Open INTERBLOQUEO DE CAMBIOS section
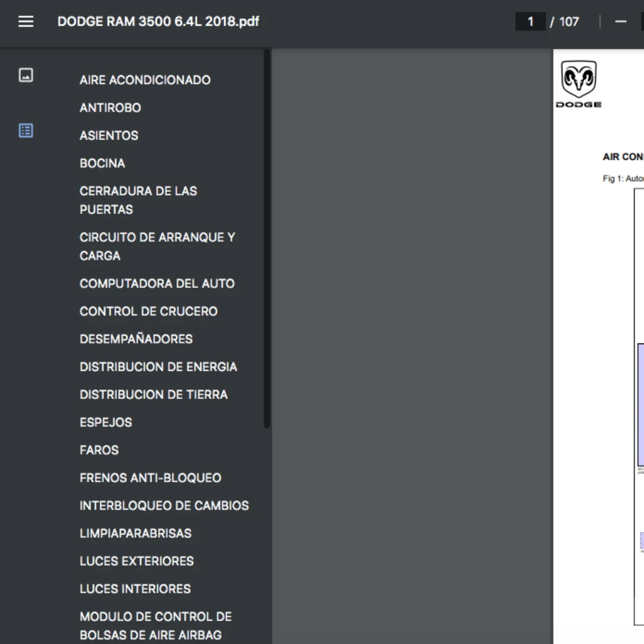Viewport: 644px width, 644px height. tap(164, 506)
